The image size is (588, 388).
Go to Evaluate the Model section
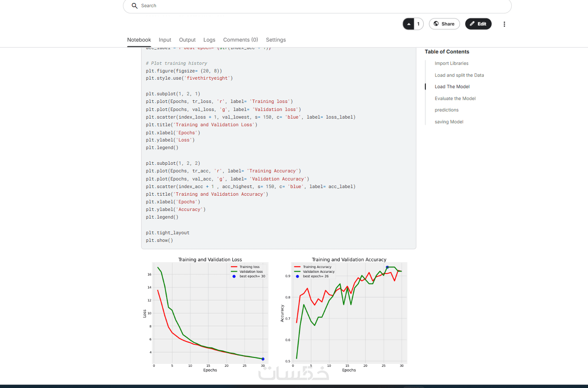point(455,99)
